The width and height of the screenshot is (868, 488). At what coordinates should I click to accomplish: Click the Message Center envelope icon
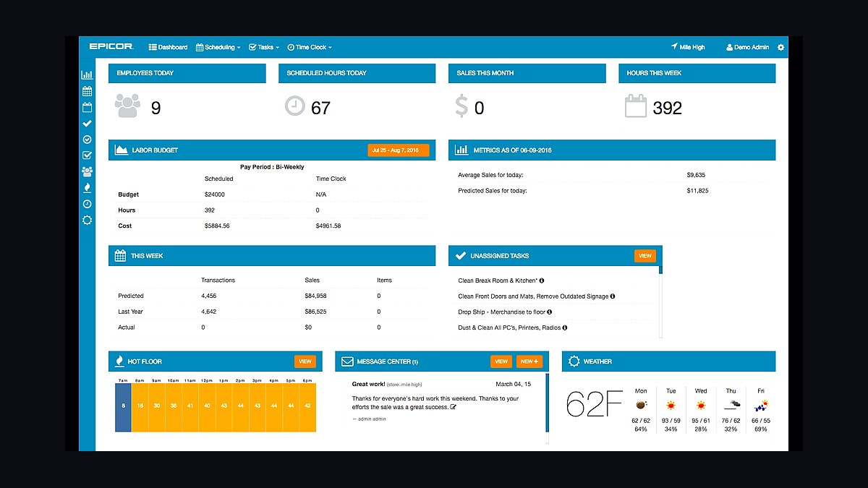[347, 361]
